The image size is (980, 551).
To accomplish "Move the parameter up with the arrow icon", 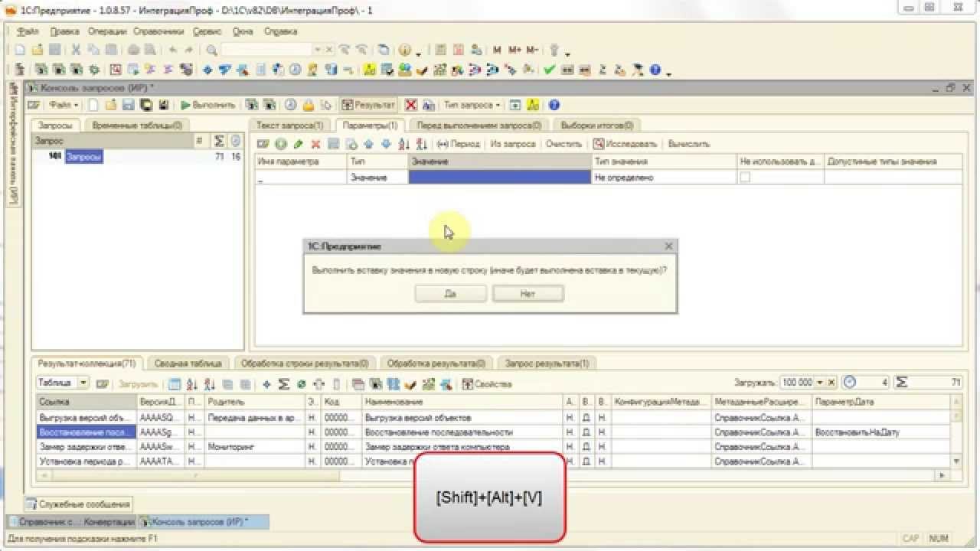I will click(368, 144).
